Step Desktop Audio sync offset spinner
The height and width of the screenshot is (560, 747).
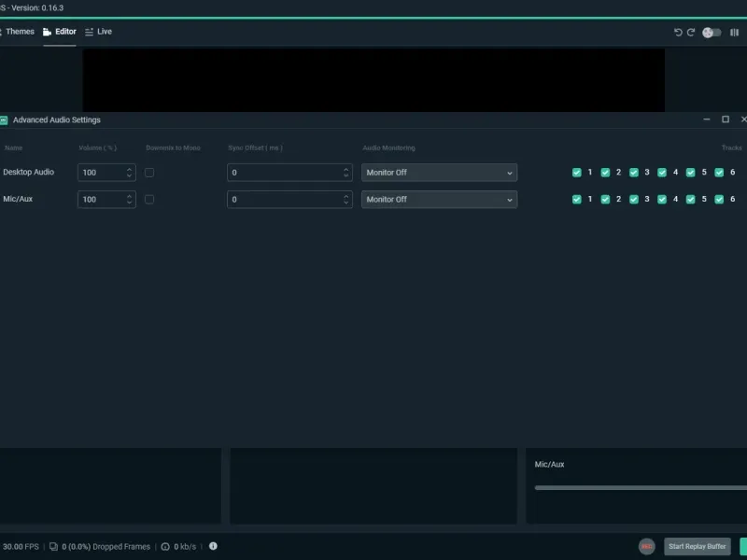[x=345, y=173]
